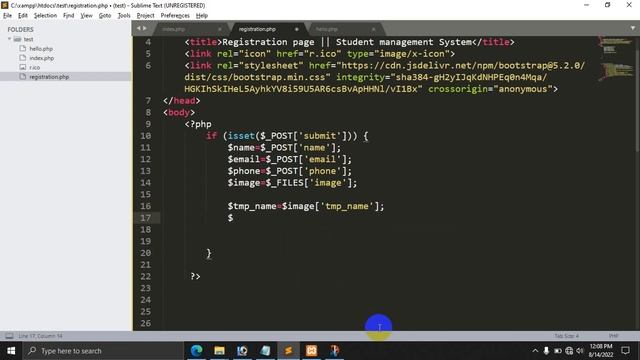Click $_FILES on line 14
The width and height of the screenshot is (640, 360).
[284, 182]
